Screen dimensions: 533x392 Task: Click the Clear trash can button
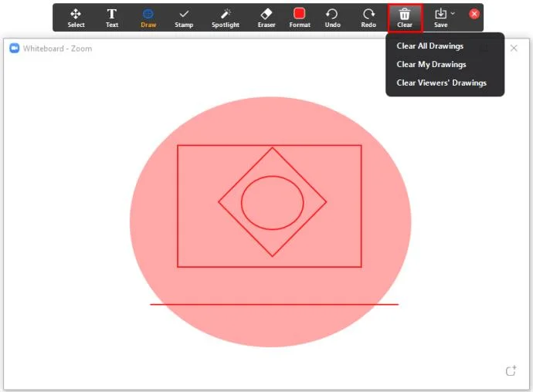[x=405, y=18]
